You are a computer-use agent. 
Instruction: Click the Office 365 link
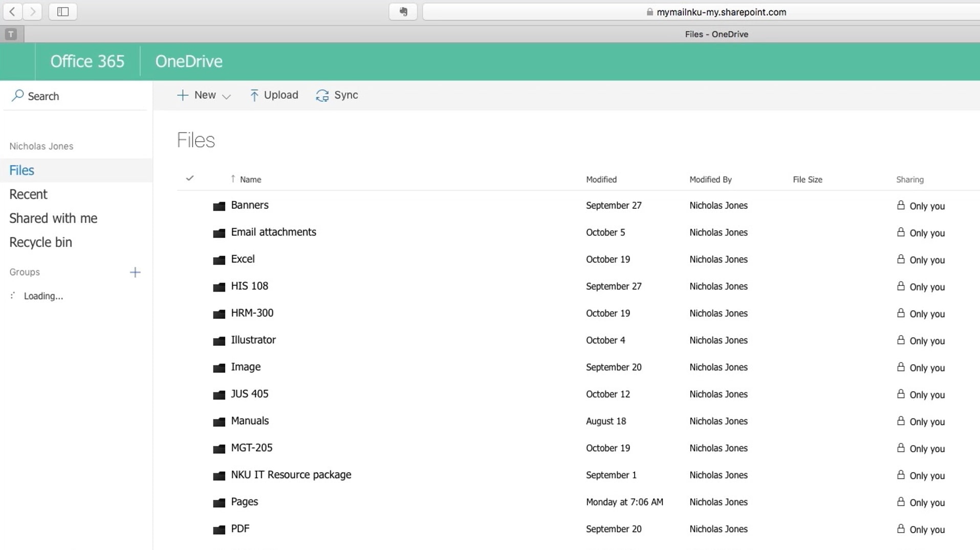coord(87,61)
